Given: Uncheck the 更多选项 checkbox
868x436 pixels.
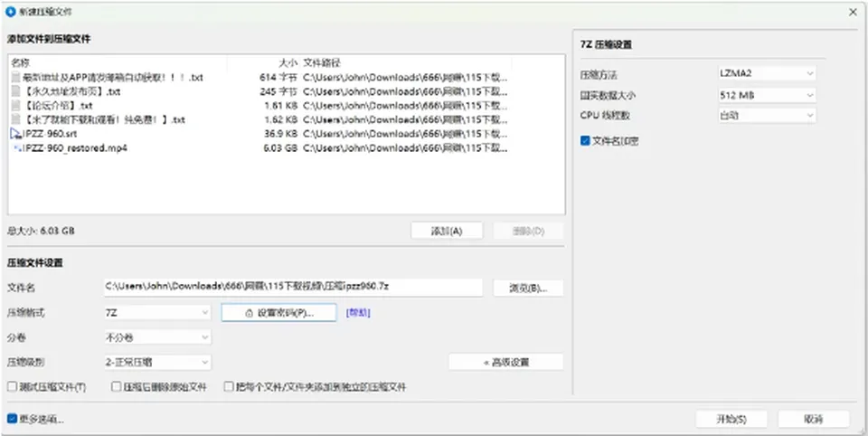Looking at the screenshot, I should click(12, 419).
